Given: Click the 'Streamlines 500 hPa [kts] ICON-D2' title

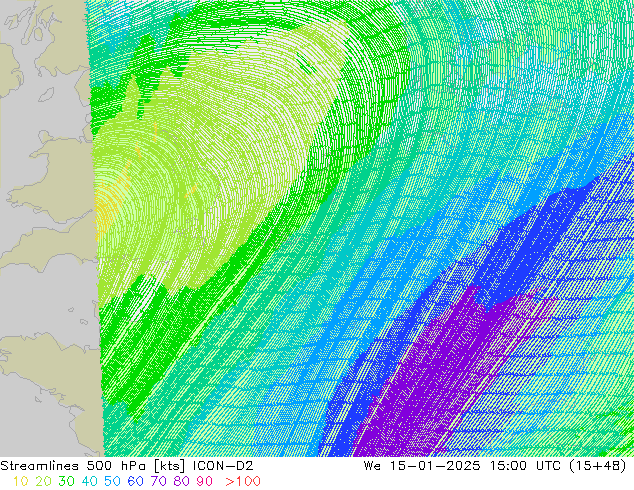Looking at the screenshot, I should tap(127, 466).
